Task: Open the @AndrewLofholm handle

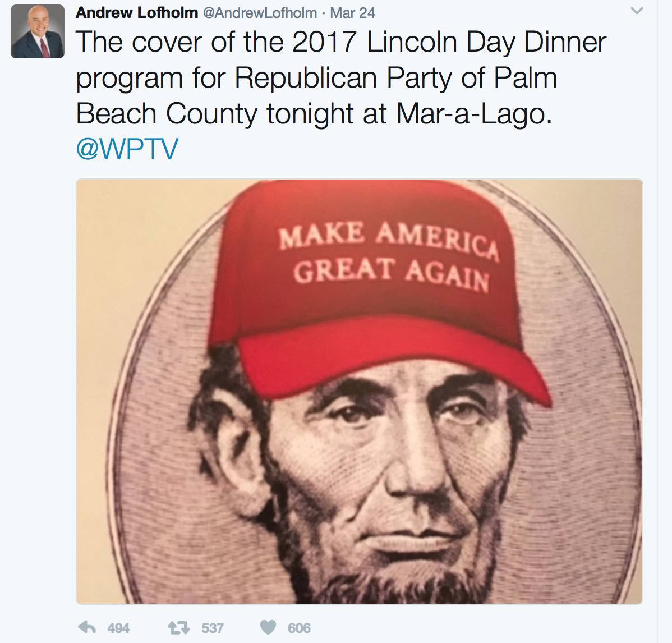Action: click(260, 13)
